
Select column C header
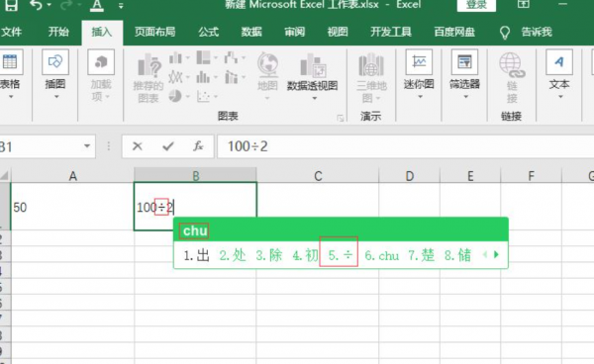pos(318,175)
